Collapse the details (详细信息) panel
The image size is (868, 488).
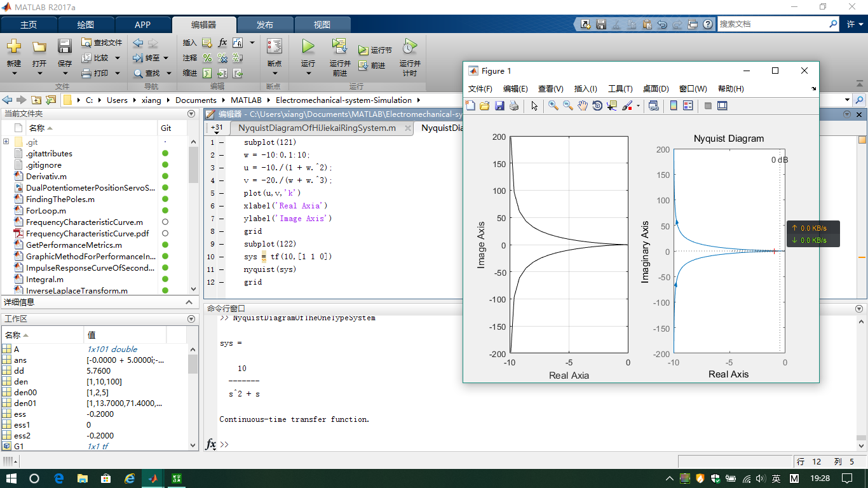click(x=189, y=302)
